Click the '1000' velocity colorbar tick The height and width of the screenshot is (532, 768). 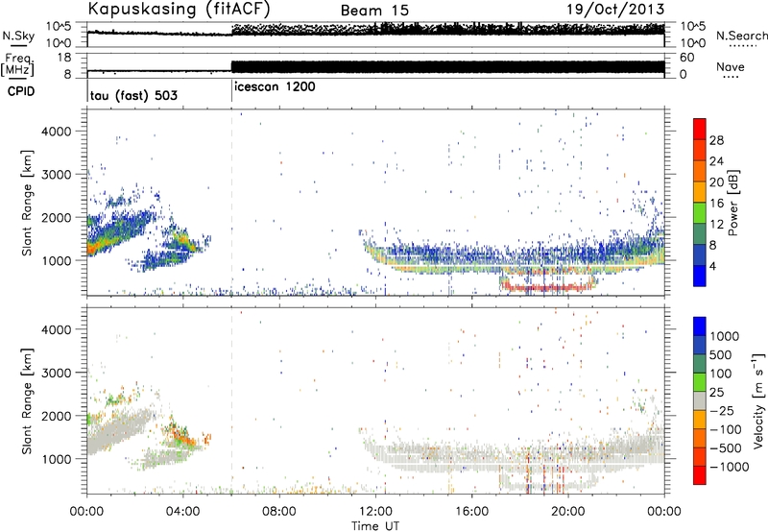click(725, 336)
